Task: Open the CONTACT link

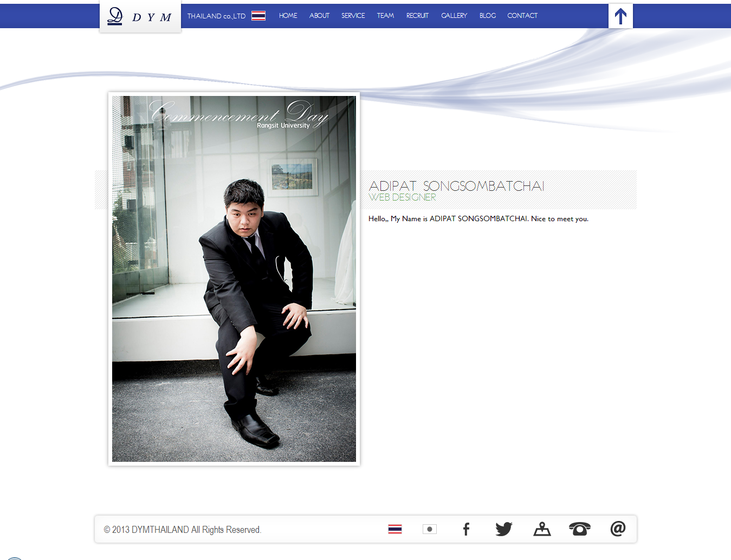Action: click(x=522, y=16)
